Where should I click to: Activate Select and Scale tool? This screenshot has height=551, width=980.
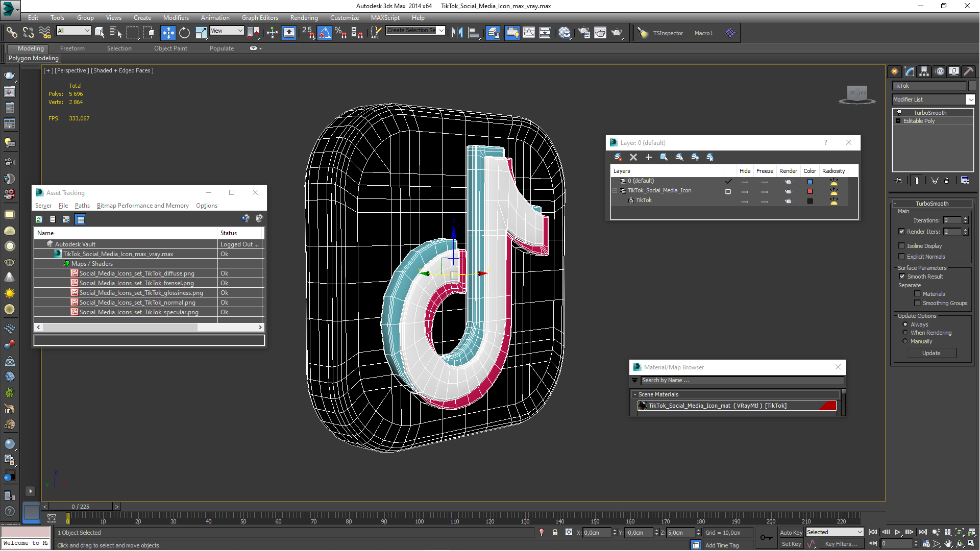(201, 33)
